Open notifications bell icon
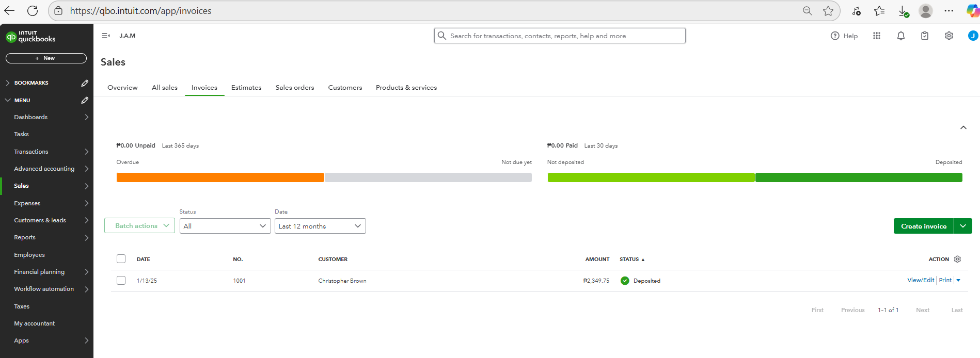The height and width of the screenshot is (358, 980). pos(901,36)
